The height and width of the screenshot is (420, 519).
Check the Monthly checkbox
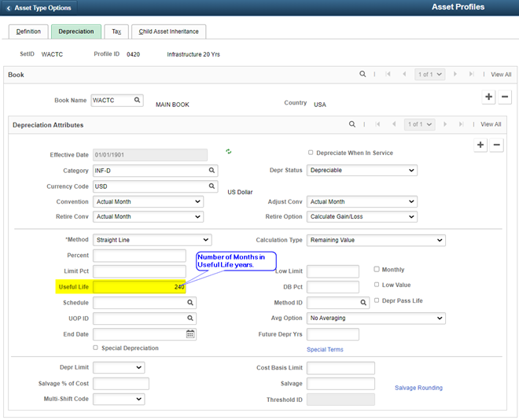377,269
